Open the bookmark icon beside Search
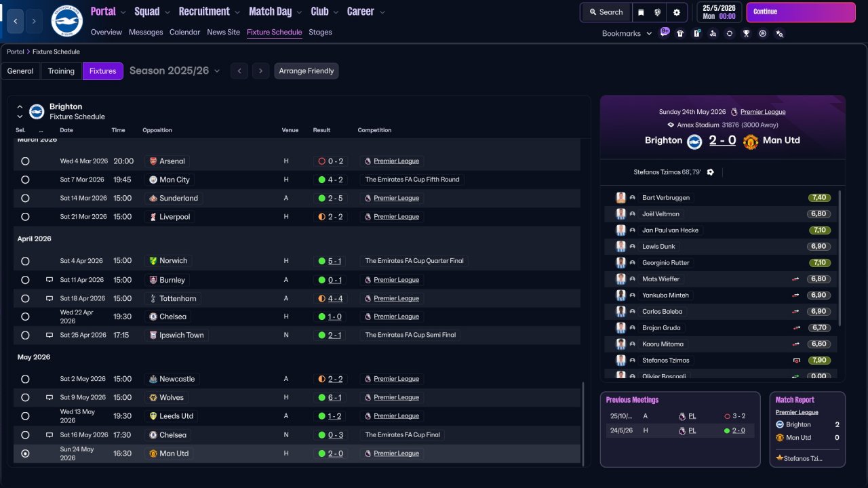The height and width of the screenshot is (488, 868). (x=641, y=12)
